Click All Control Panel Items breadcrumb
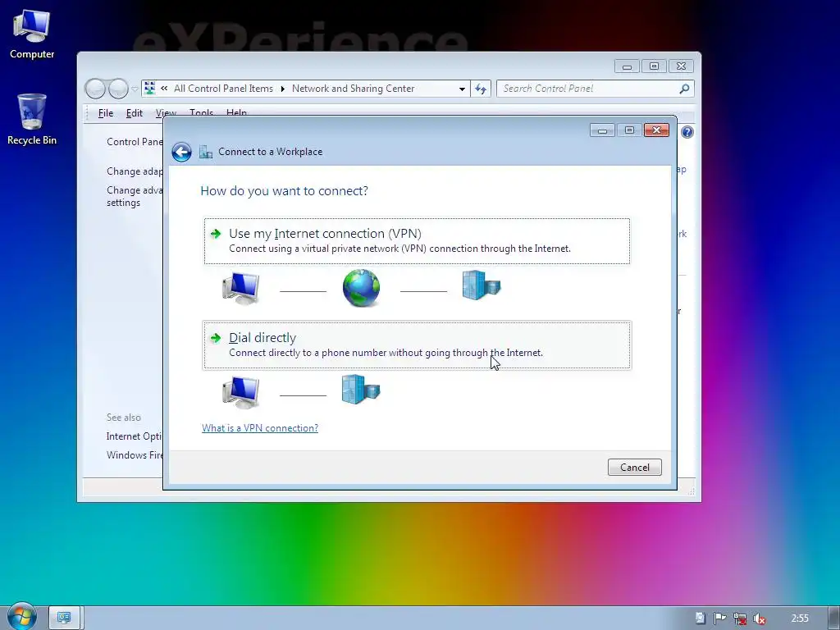This screenshot has width=840, height=630. (223, 89)
